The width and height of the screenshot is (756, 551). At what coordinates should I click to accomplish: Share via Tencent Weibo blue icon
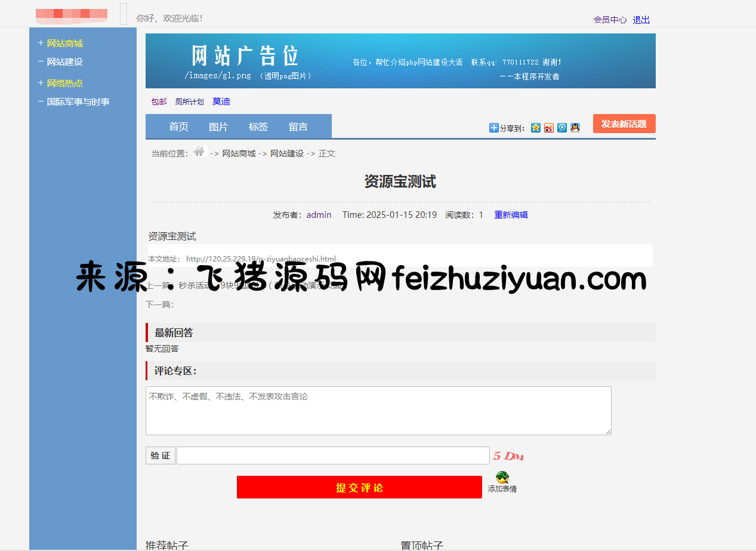click(x=562, y=128)
